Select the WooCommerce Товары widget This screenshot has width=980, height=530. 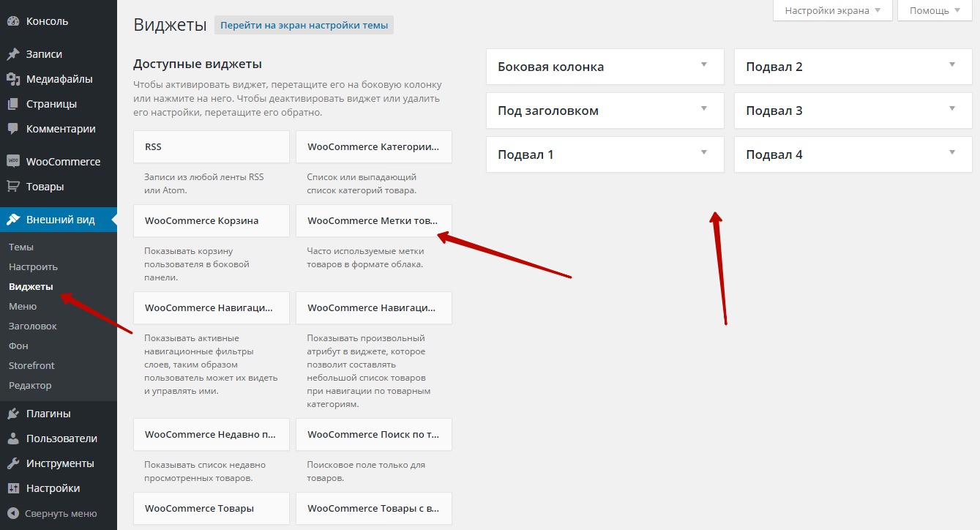(212, 509)
